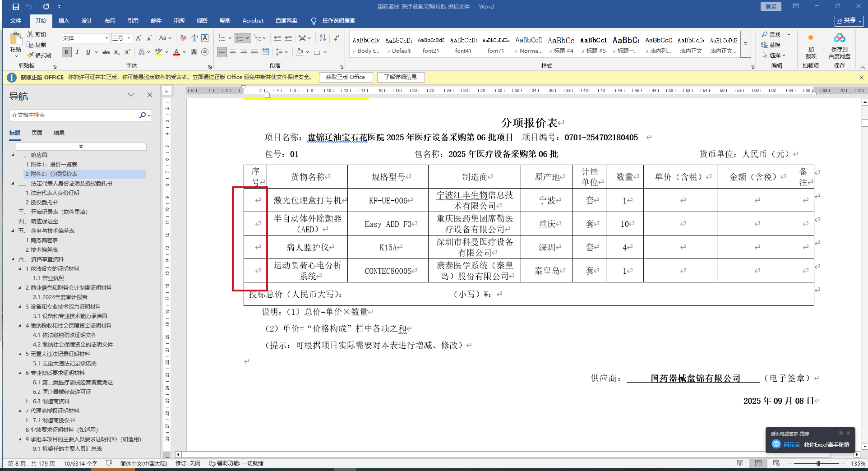This screenshot has height=471, width=868.
Task: Expand the styles gallery
Action: [x=746, y=44]
